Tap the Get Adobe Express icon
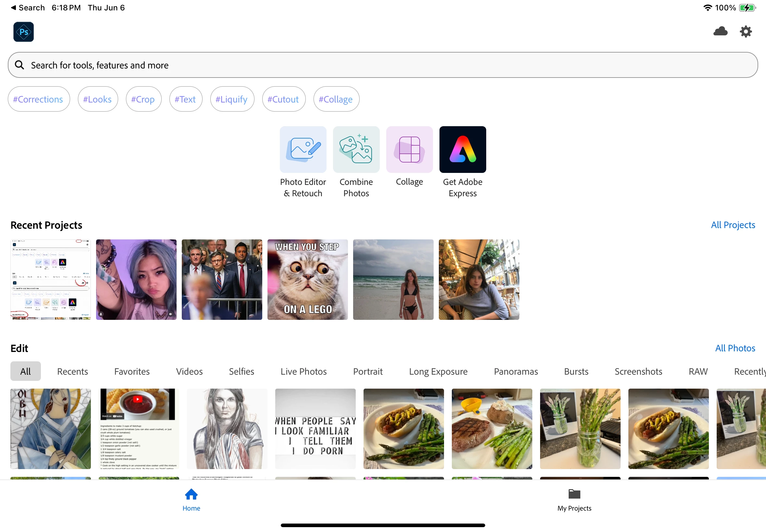This screenshot has height=532, width=766. pyautogui.click(x=462, y=149)
